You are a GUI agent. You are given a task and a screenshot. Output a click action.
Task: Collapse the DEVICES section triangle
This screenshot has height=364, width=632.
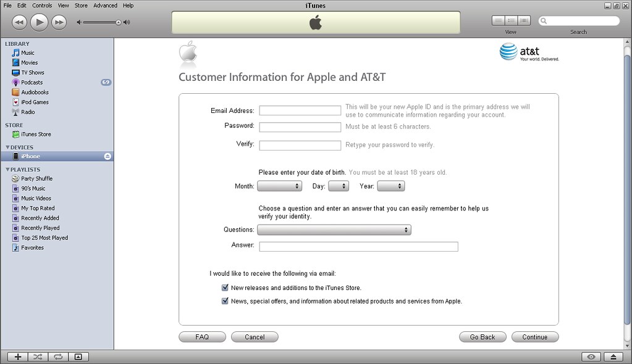tap(7, 147)
